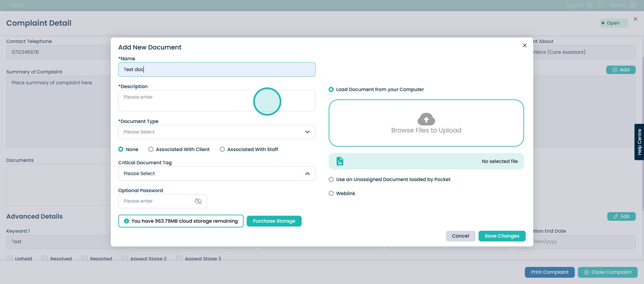Click the cloud upload icon
Screen dimensions: 644x284
(x=426, y=119)
